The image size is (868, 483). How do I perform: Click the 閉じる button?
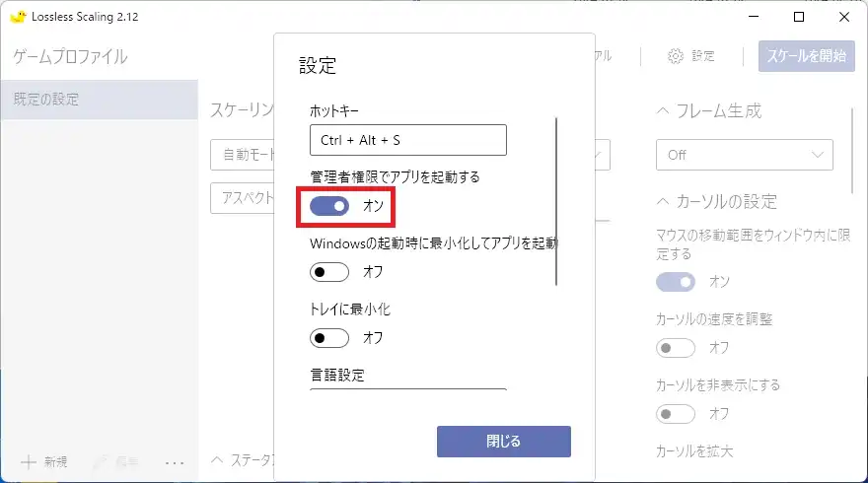pos(503,442)
